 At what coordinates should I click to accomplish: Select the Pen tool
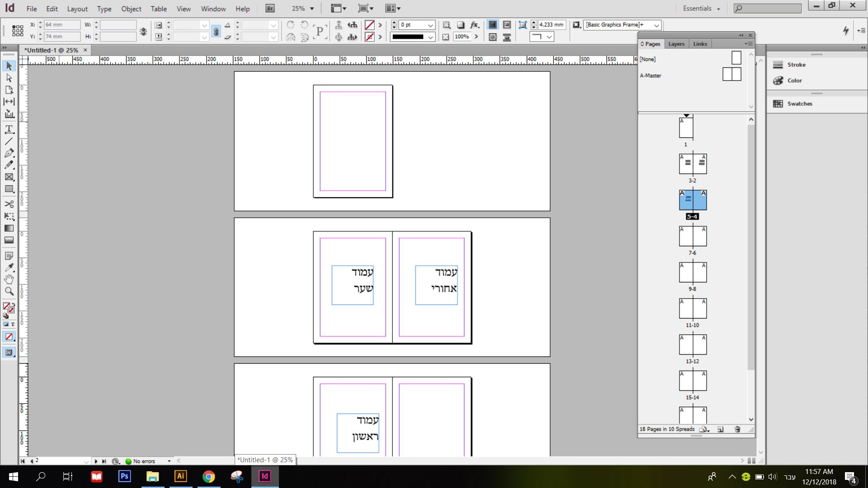(x=9, y=153)
